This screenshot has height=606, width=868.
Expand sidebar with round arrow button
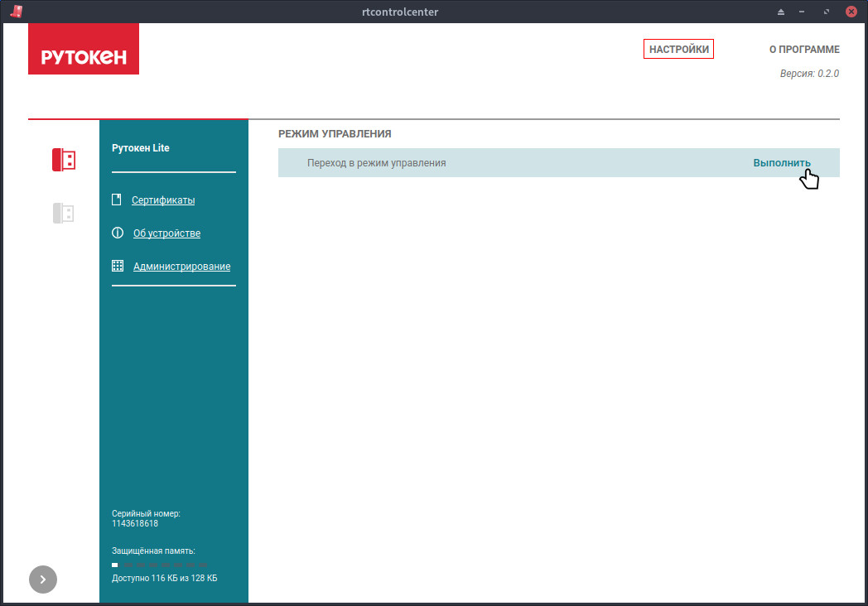[x=43, y=580]
